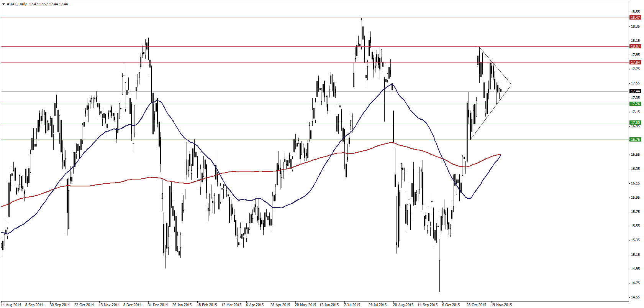644x308 pixels.
Task: Select the green 17.26 price level tag
Action: click(x=635, y=104)
